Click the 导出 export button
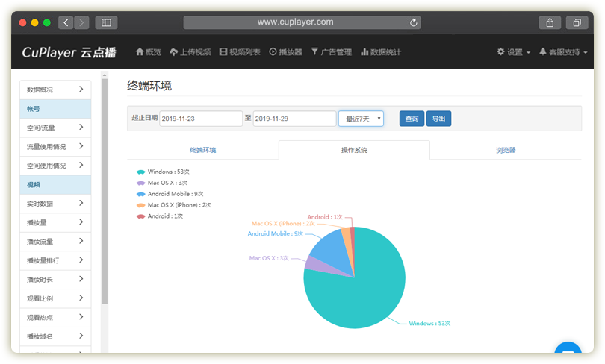The height and width of the screenshot is (364, 605). coord(438,119)
